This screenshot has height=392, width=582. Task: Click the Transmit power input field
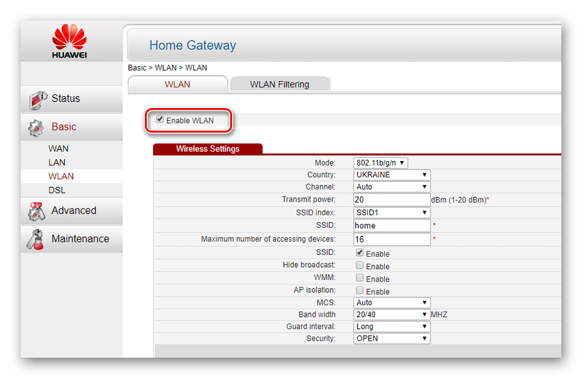pyautogui.click(x=392, y=200)
